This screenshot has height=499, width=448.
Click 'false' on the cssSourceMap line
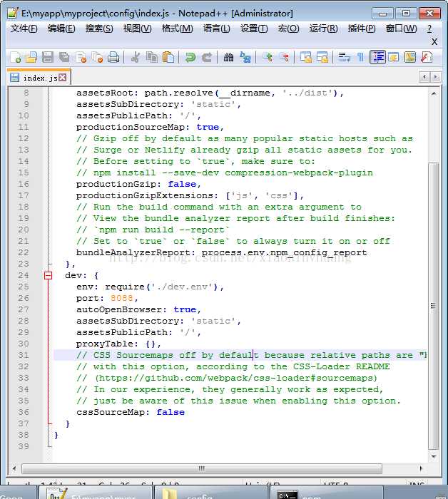tap(170, 412)
